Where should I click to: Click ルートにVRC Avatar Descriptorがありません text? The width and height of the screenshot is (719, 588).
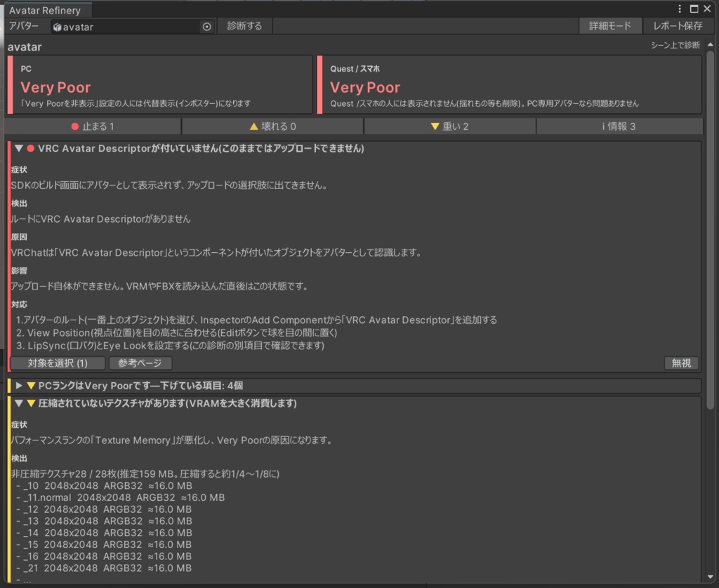100,219
